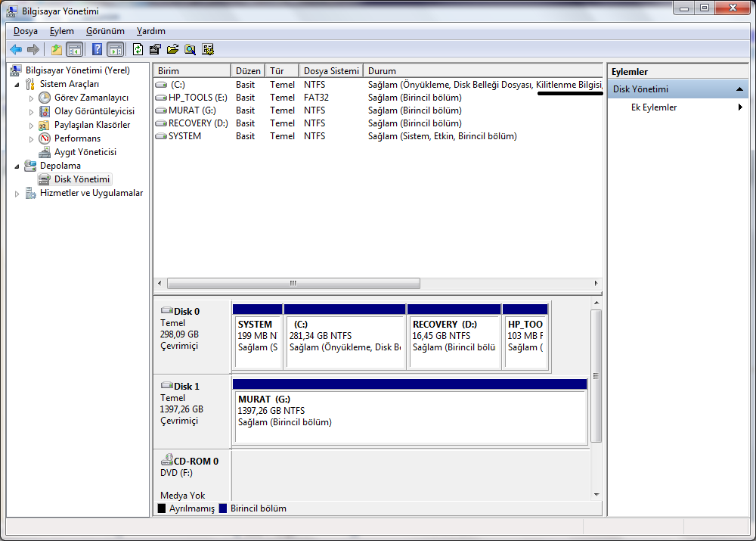
Task: Sort by the Düzen column header
Action: pyautogui.click(x=248, y=71)
